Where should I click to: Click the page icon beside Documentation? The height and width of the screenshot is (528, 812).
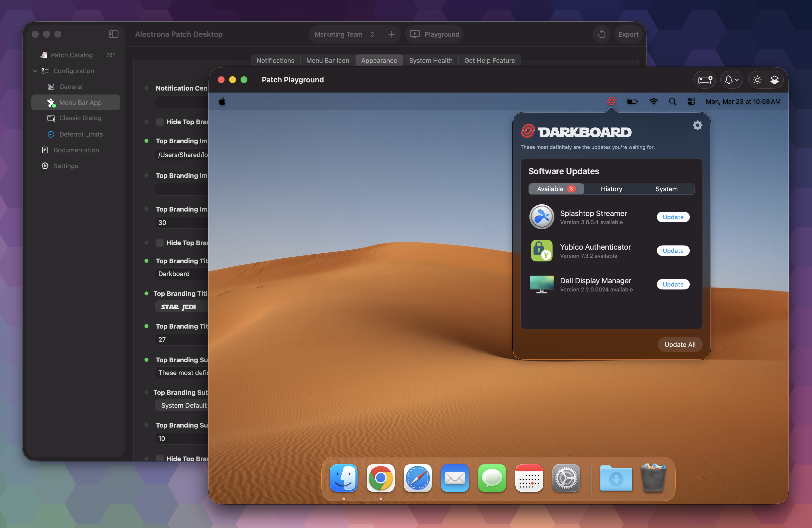click(45, 150)
